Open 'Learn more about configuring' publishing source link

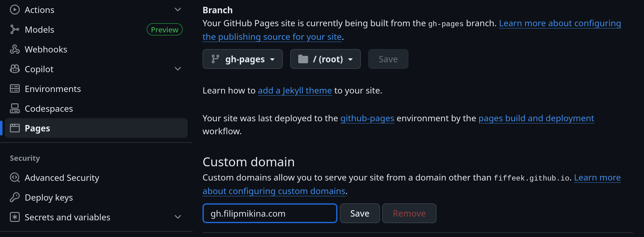[x=560, y=23]
